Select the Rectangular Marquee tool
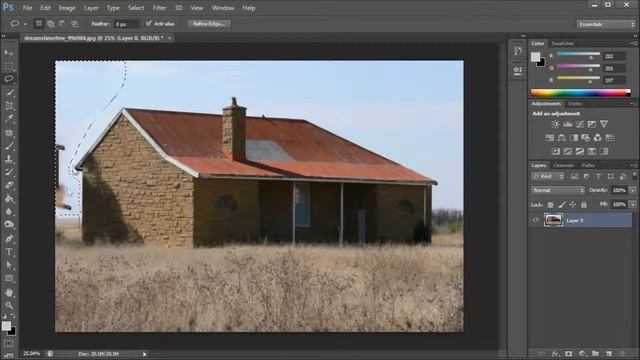 click(x=9, y=66)
